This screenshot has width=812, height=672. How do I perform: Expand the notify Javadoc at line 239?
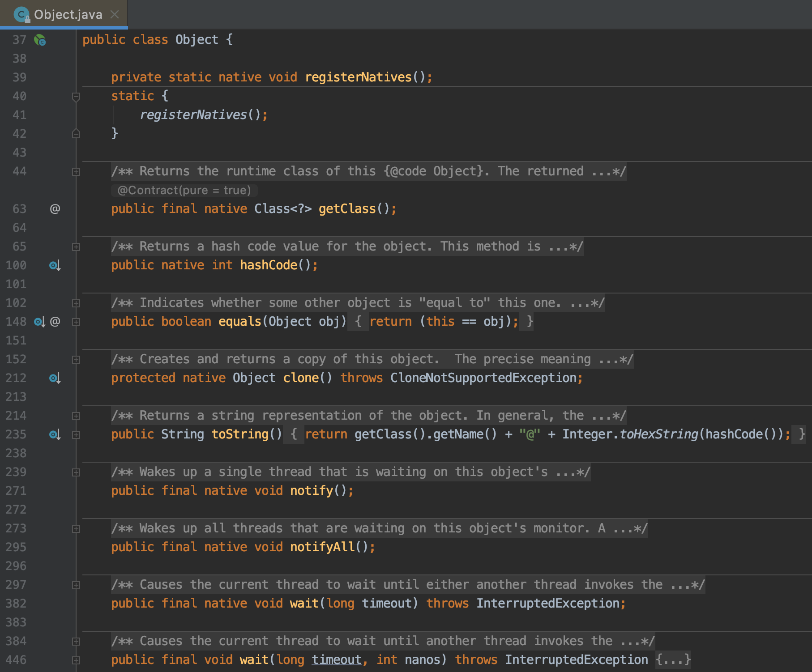tap(76, 472)
